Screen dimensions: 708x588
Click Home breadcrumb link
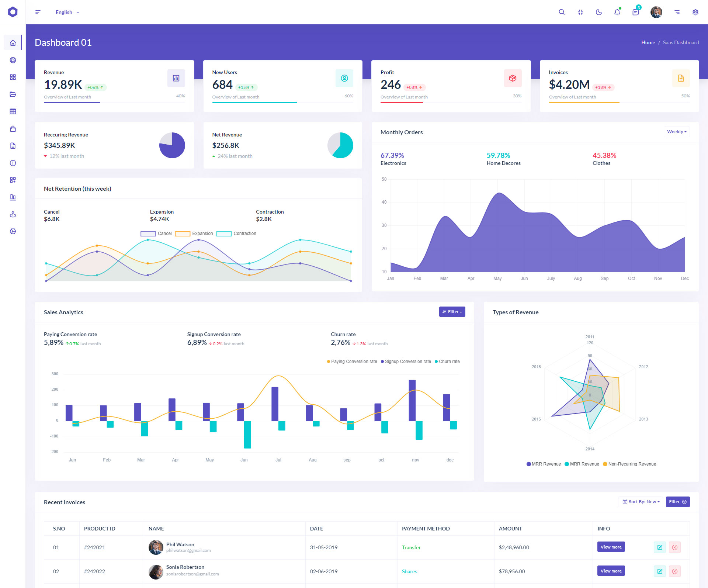[648, 42]
